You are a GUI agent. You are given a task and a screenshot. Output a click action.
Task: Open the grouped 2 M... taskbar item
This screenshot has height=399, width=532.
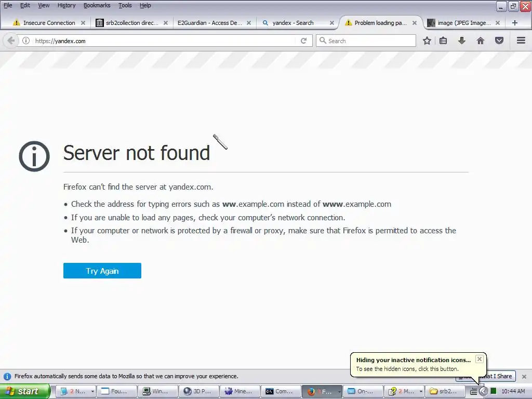click(404, 391)
